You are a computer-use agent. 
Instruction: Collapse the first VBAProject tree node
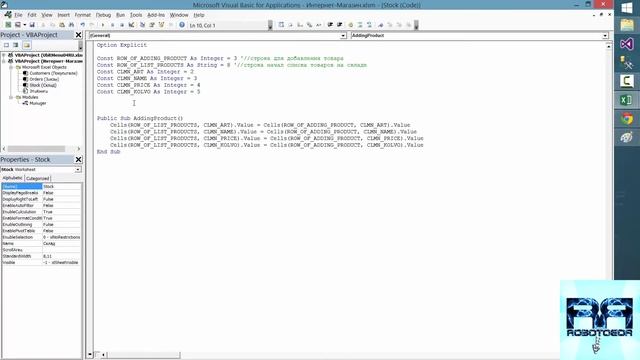4,55
